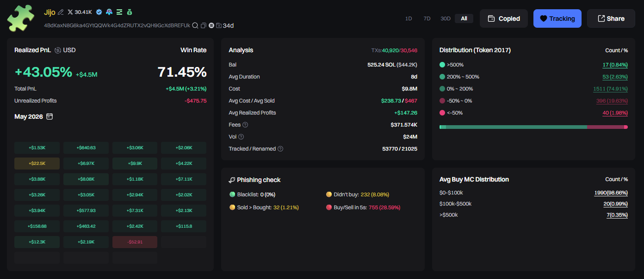Open the May 2026 calendar picker
The image size is (644, 279).
(50, 116)
